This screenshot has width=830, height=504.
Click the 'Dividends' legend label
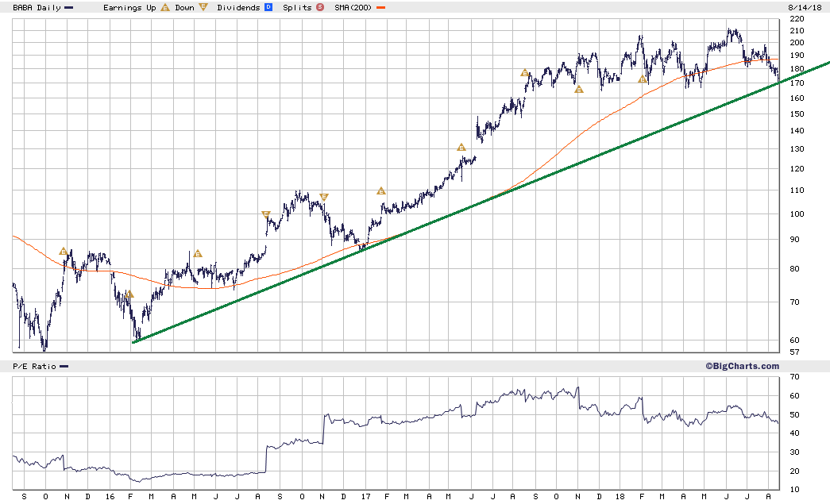(238, 8)
